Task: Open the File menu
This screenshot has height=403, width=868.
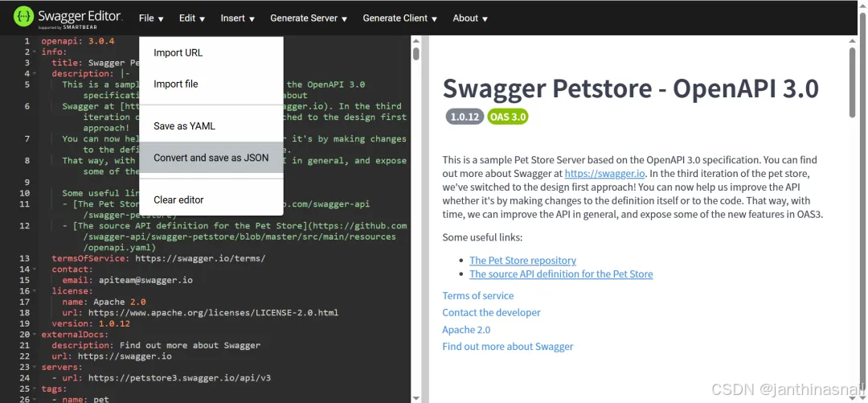Action: 151,19
